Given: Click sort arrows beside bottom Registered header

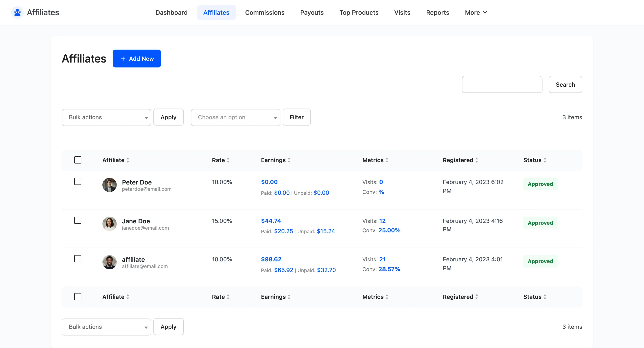Looking at the screenshot, I should tap(477, 297).
